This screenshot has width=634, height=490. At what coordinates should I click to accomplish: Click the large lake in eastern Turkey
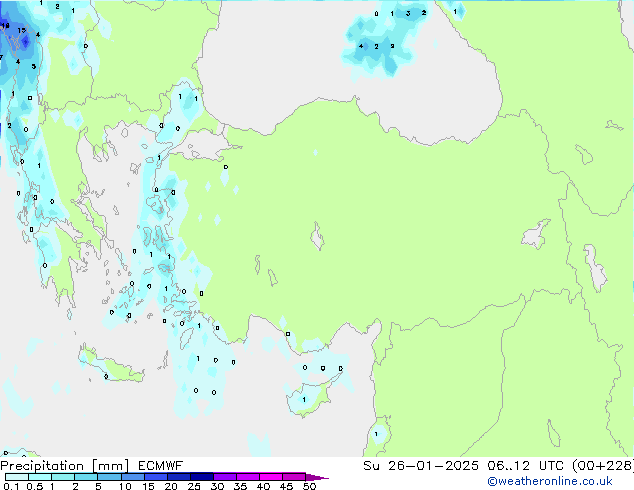point(536,235)
